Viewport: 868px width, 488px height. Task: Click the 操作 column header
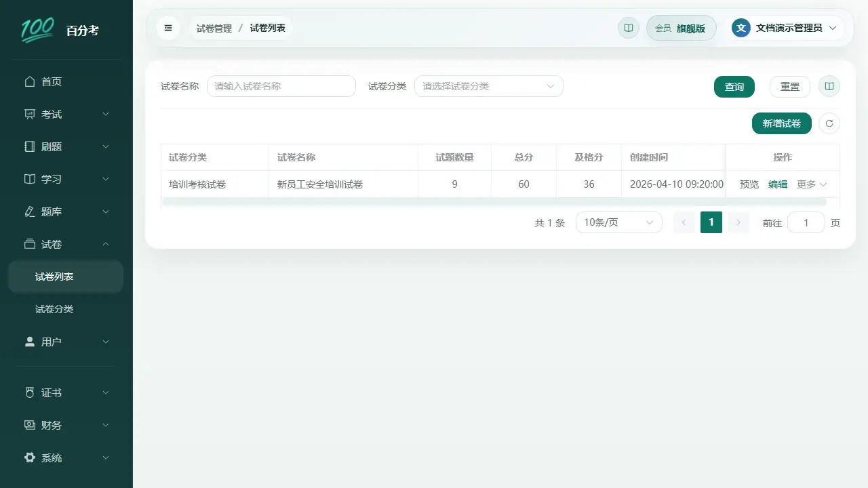[x=783, y=157]
